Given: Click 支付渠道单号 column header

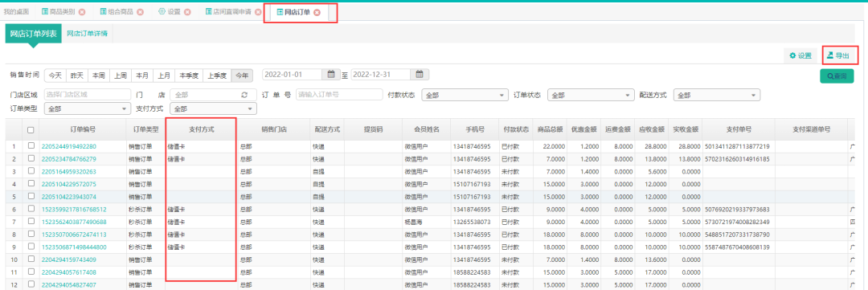Looking at the screenshot, I should pyautogui.click(x=811, y=129).
